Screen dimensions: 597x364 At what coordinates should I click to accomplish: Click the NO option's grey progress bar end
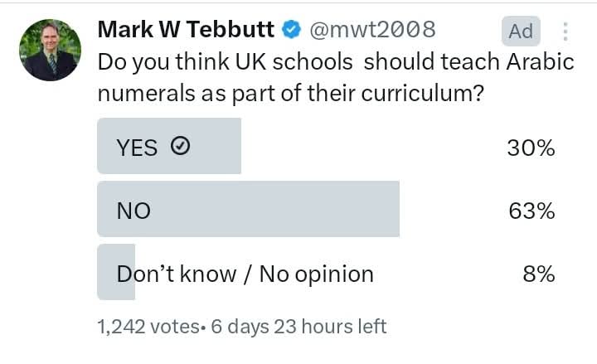point(394,209)
